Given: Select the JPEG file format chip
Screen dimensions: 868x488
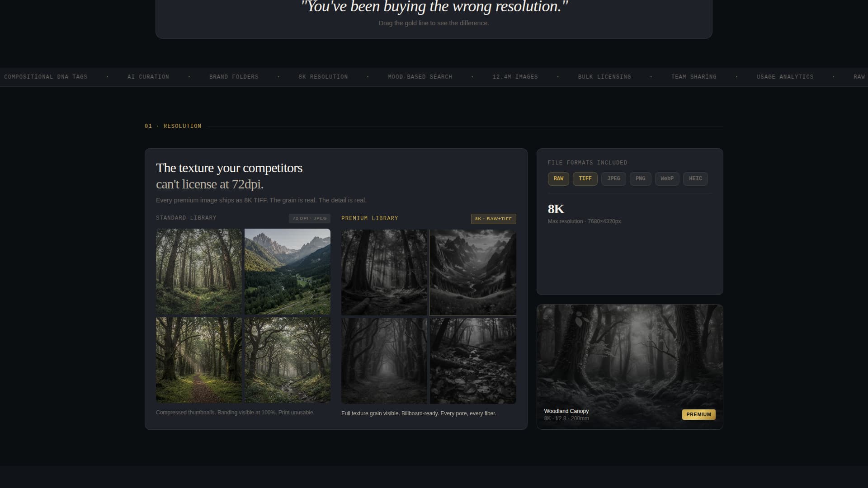Looking at the screenshot, I should click(613, 178).
